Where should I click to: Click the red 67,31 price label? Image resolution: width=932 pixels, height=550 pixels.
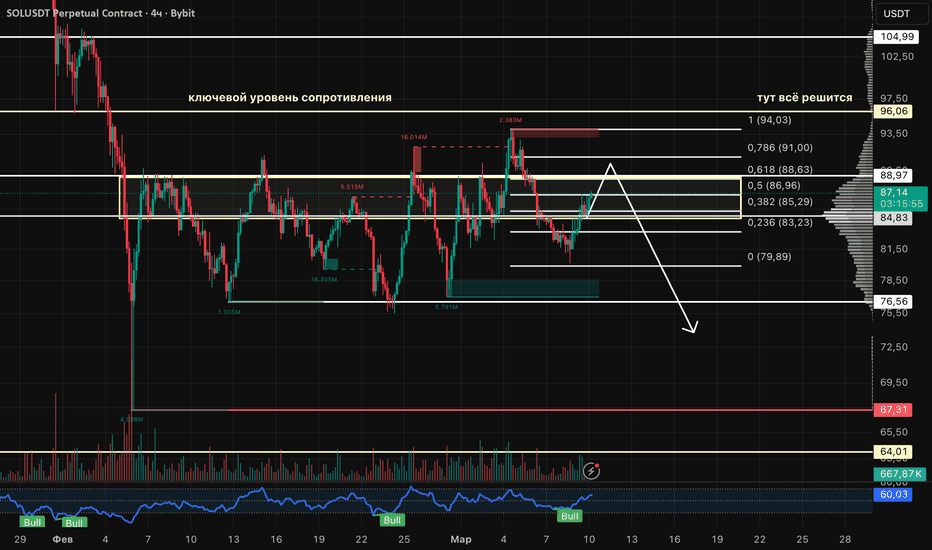click(893, 410)
